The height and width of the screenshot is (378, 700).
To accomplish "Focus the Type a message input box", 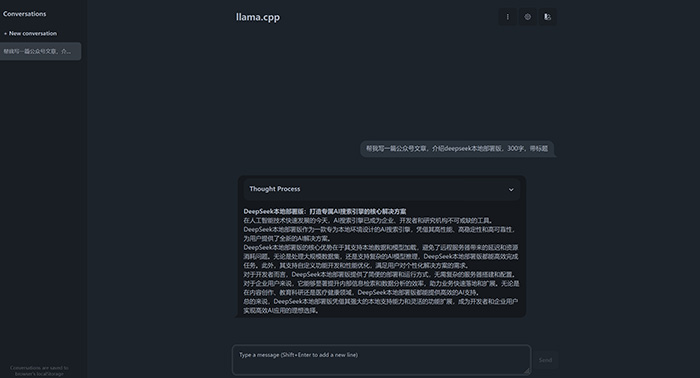I will [x=381, y=360].
